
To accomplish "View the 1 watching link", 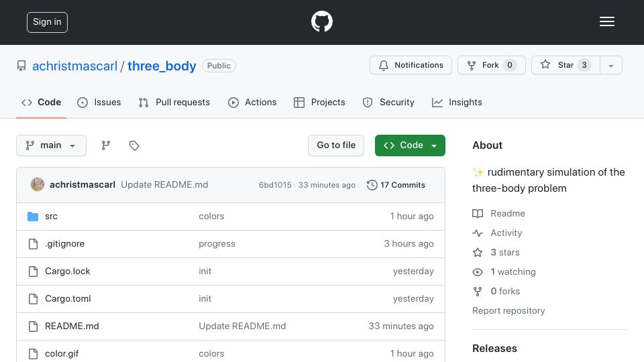I will pos(504,271).
